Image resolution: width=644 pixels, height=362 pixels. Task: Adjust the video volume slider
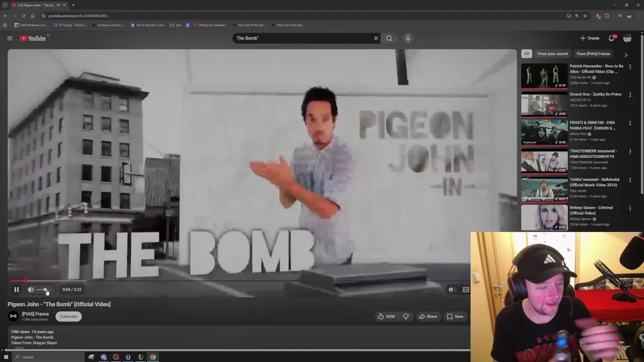point(43,290)
